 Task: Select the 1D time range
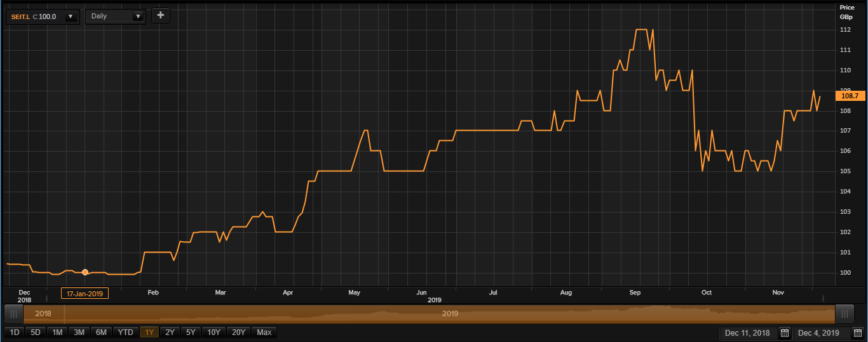click(14, 332)
